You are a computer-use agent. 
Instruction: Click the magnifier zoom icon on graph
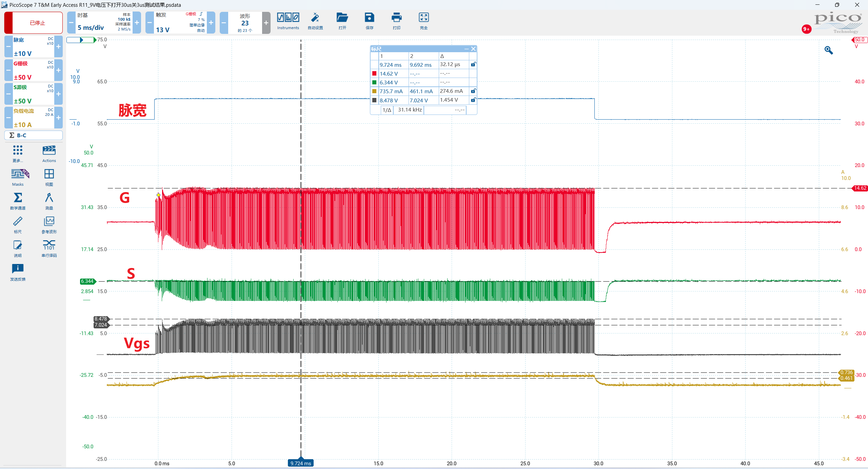tap(829, 50)
